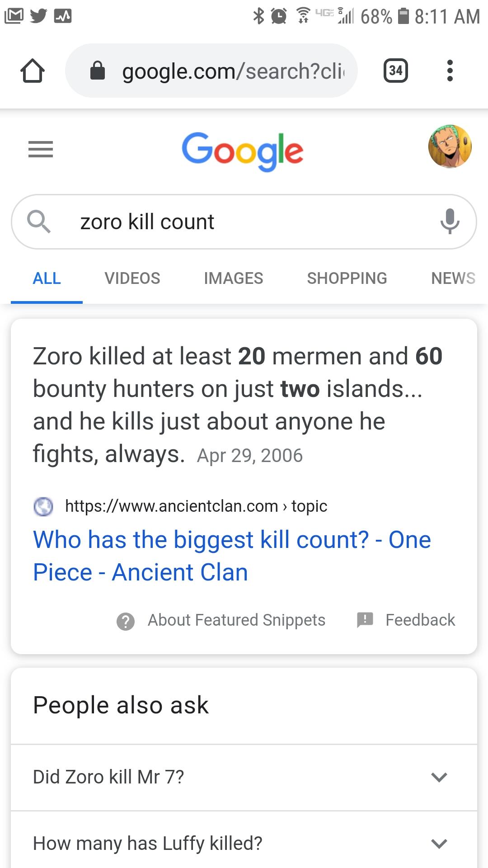Switch to the News results tab

click(453, 278)
